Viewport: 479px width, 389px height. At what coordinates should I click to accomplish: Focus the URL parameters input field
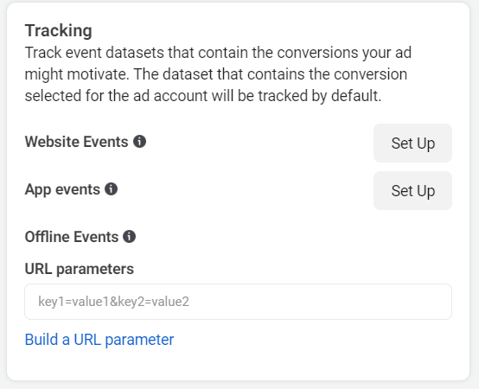click(x=238, y=302)
